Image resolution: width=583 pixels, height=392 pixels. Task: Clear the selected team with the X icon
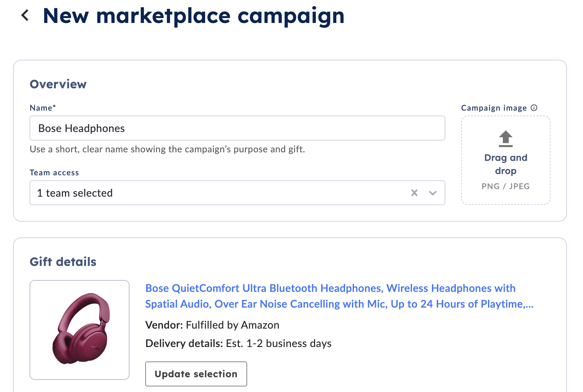pyautogui.click(x=414, y=193)
